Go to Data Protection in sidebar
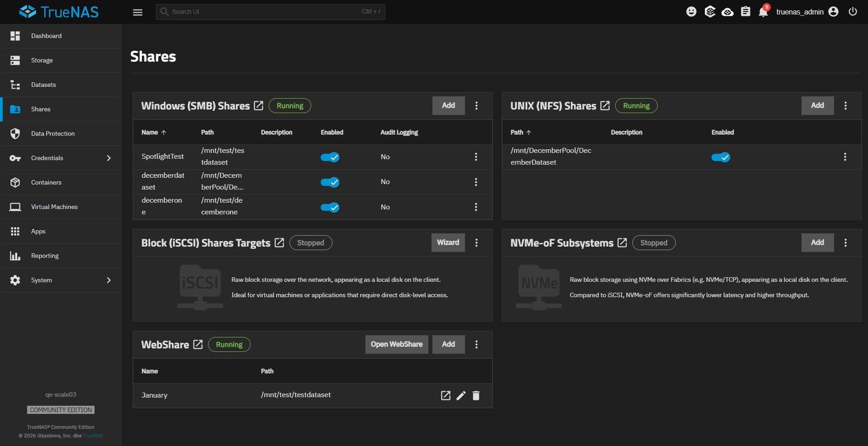 (x=61, y=133)
